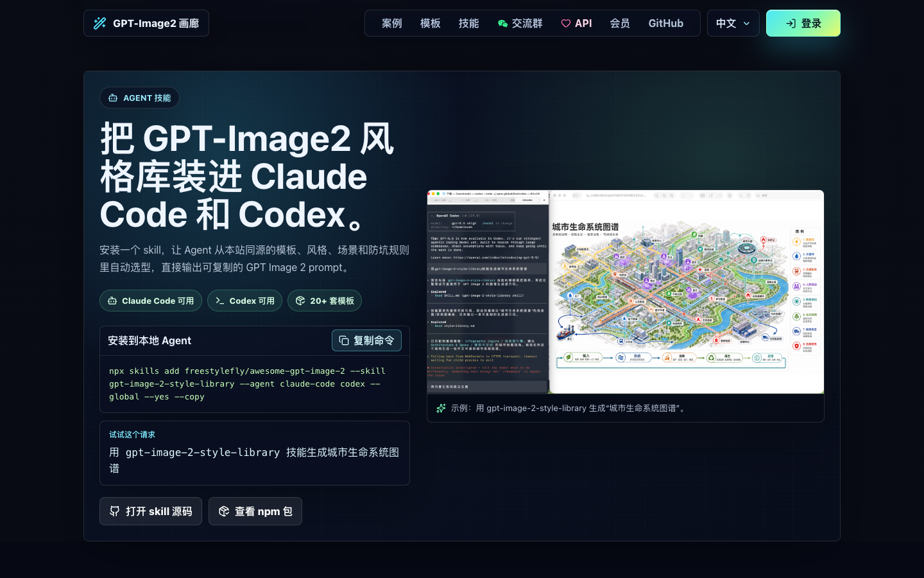Click the request text about 城市生命系统图谱
This screenshot has height=578, width=924.
(254, 460)
